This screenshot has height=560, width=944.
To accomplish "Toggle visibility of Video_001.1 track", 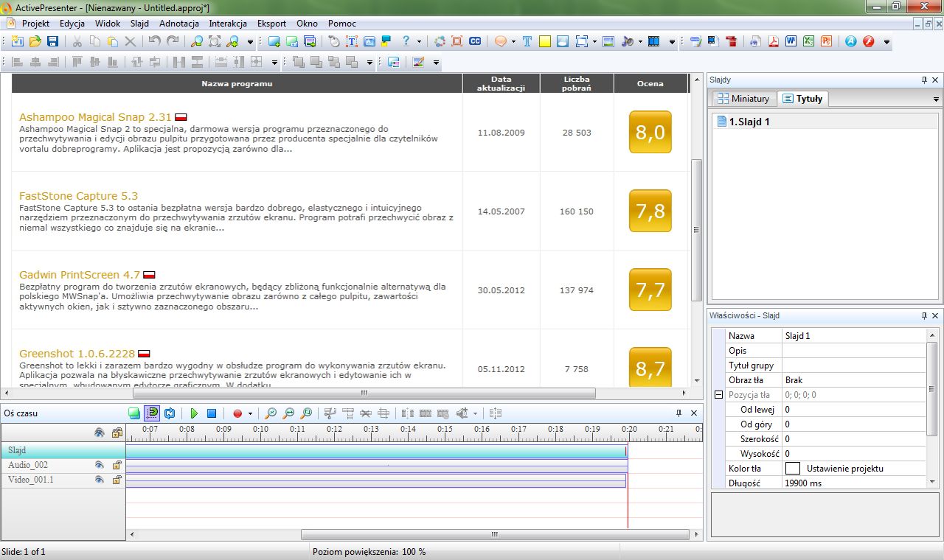I will pyautogui.click(x=99, y=480).
